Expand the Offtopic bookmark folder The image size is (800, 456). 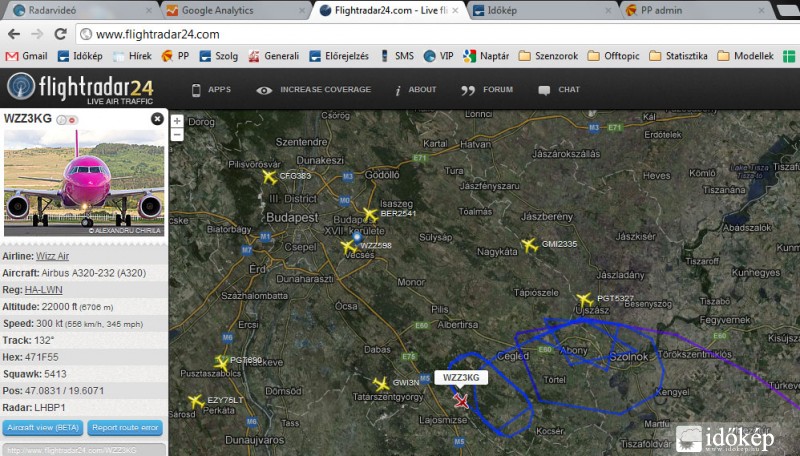click(x=614, y=56)
